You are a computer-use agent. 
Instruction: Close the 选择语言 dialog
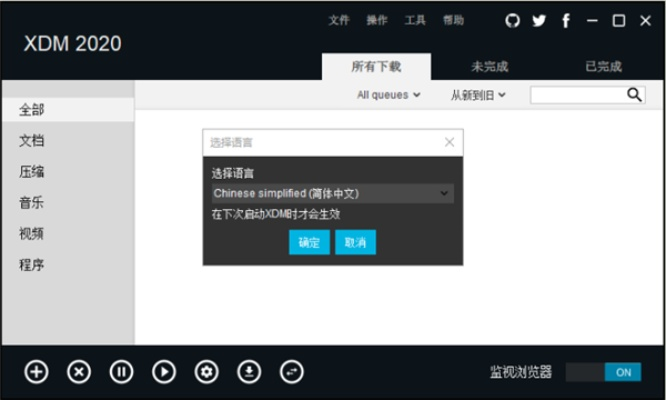tap(449, 142)
